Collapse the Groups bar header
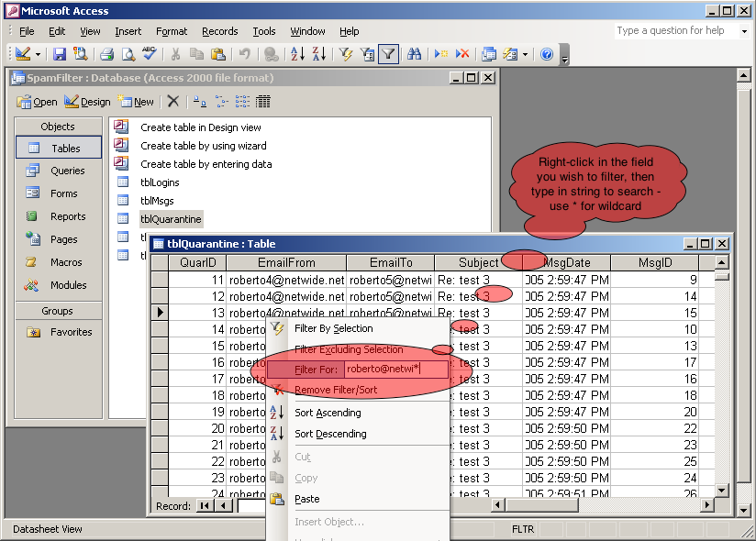The image size is (756, 541). click(59, 311)
